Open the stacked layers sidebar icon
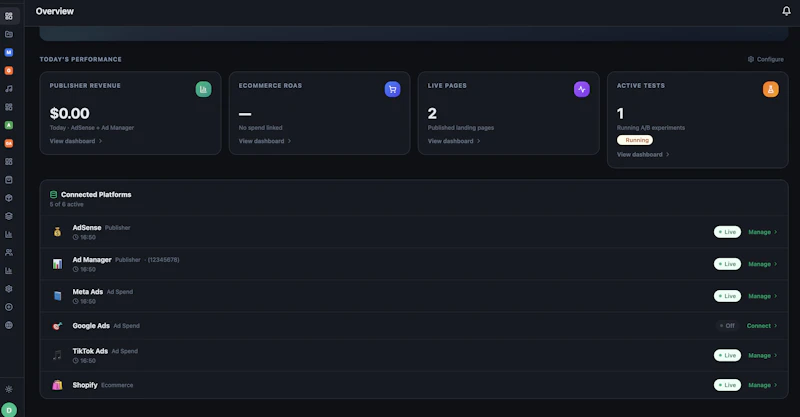 9,216
